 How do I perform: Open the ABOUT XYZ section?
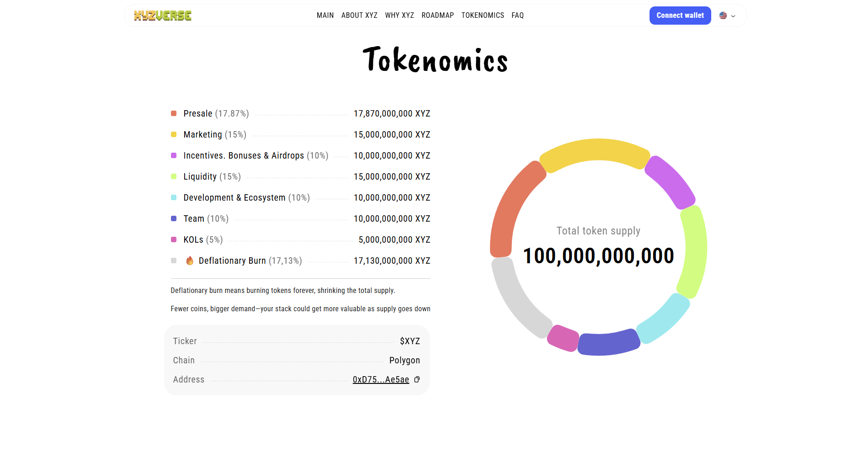click(x=359, y=15)
